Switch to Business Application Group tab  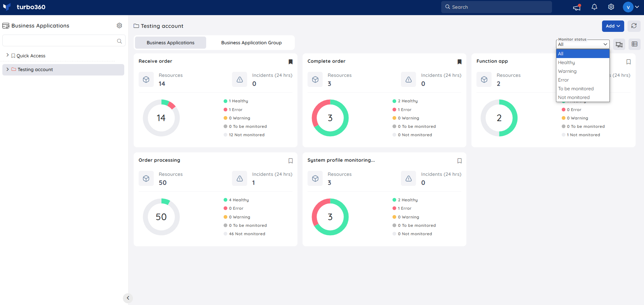click(x=251, y=43)
